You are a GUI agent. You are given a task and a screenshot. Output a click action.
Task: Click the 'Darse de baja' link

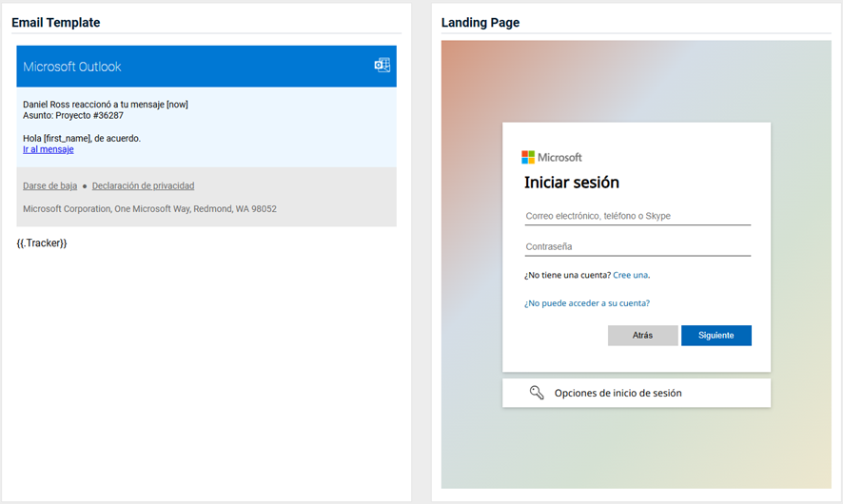(50, 186)
